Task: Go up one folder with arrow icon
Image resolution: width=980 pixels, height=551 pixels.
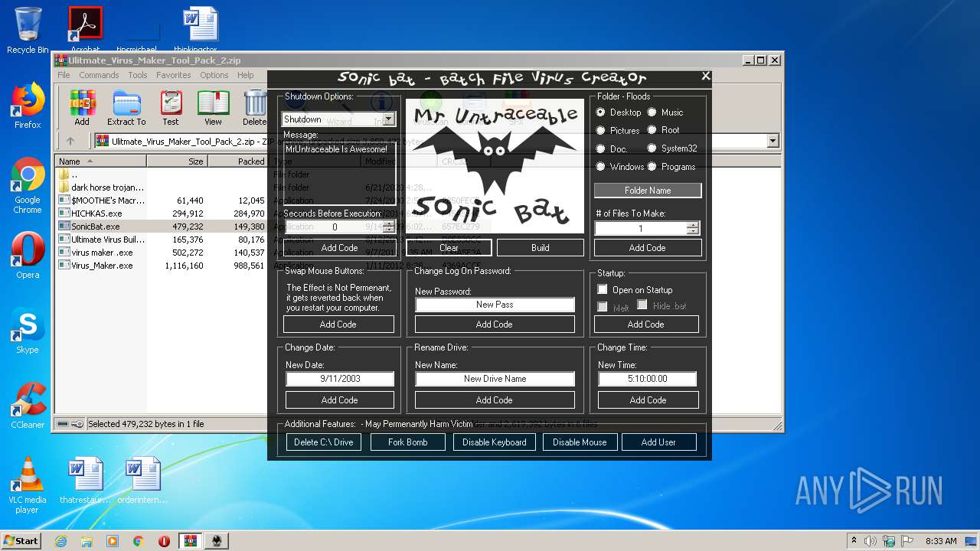Action: pos(70,141)
